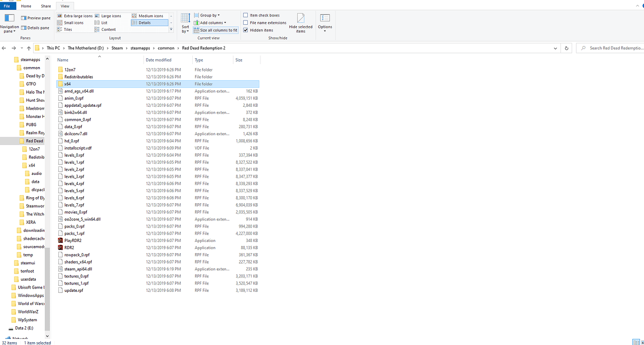The height and width of the screenshot is (345, 644).
Task: Disable the Hidden items checkbox
Action: tap(245, 30)
